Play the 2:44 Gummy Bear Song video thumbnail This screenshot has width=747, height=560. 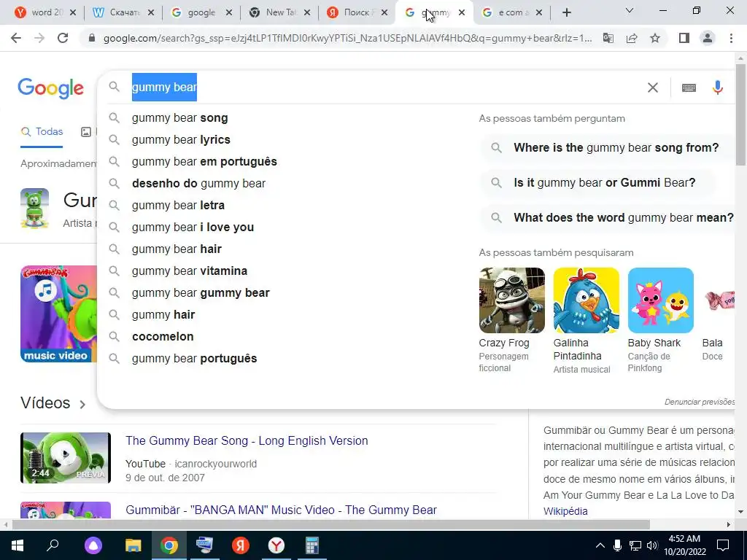pos(66,458)
